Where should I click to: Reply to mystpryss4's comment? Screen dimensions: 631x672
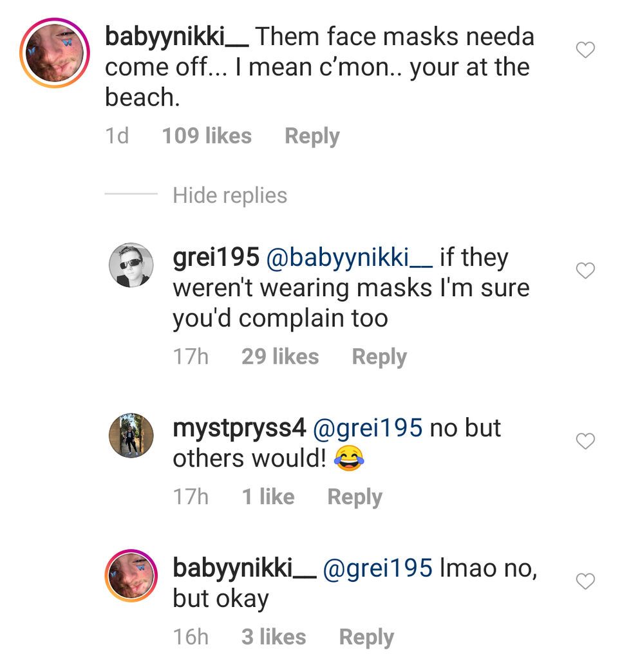click(x=355, y=497)
